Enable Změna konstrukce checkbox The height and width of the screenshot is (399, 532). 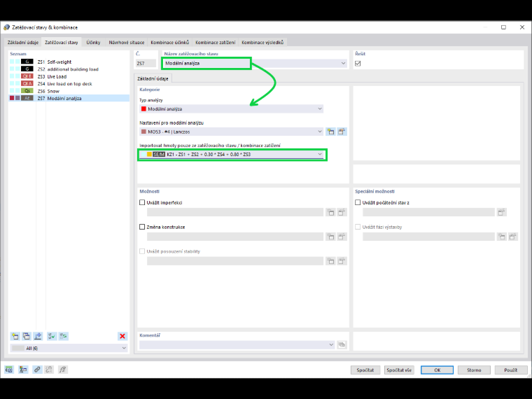coord(142,227)
